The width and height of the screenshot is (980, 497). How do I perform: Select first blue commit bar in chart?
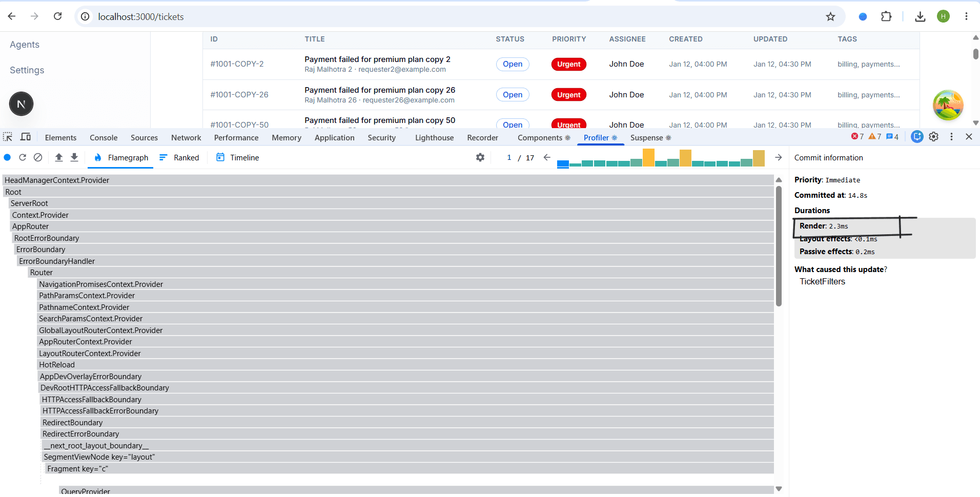point(563,164)
